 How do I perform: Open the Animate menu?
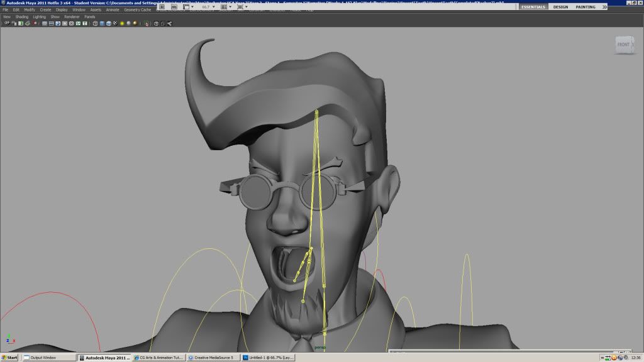pyautogui.click(x=113, y=10)
